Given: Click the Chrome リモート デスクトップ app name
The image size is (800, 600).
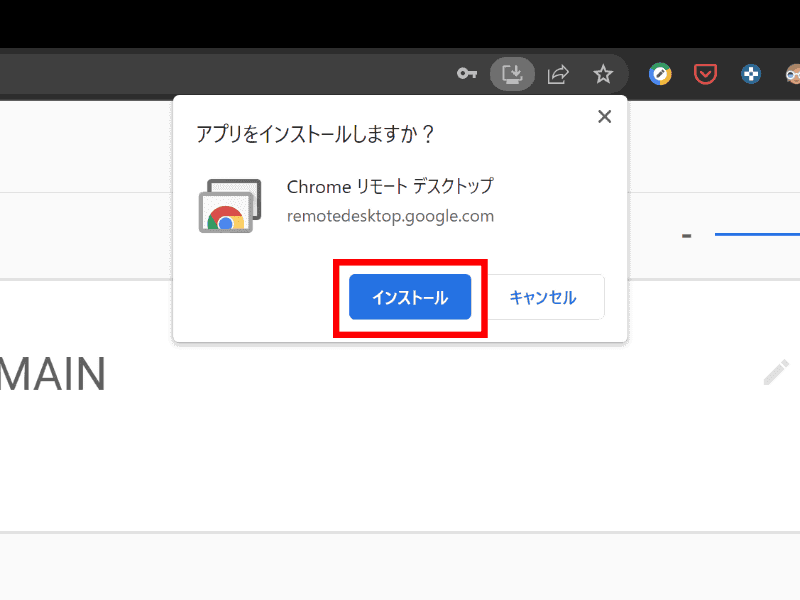Looking at the screenshot, I should pyautogui.click(x=390, y=186).
